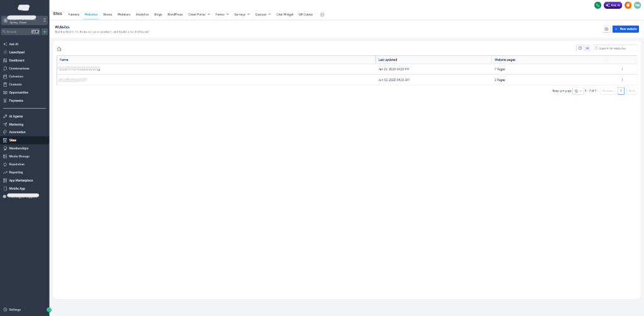Click the Website pages column header

point(550,60)
